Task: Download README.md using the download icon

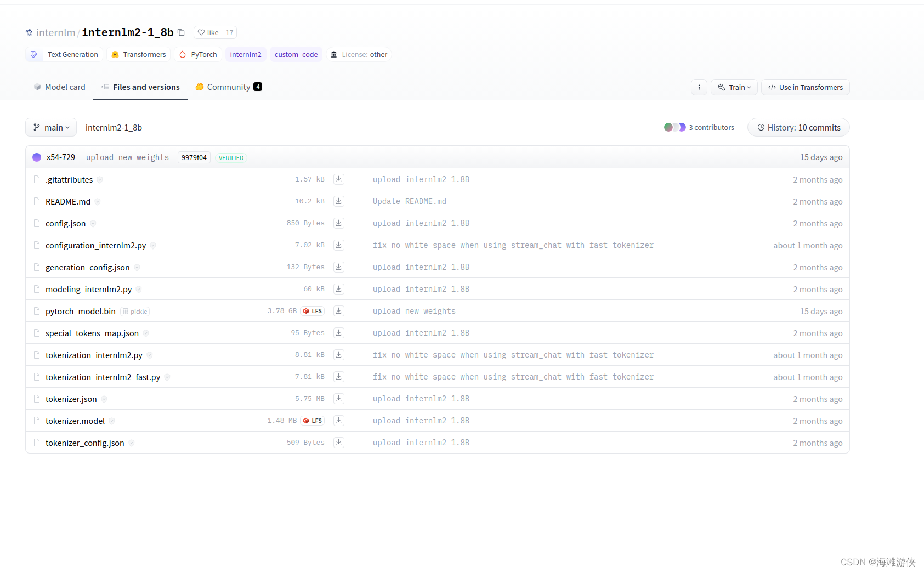Action: [x=338, y=201]
